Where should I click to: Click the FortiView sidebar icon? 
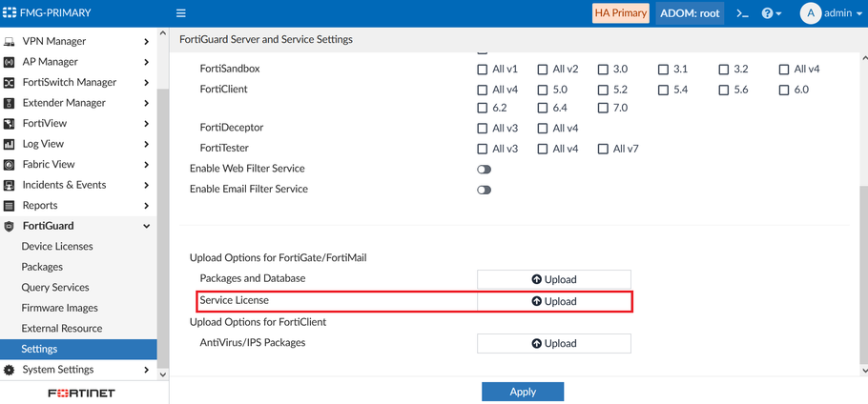coord(10,124)
